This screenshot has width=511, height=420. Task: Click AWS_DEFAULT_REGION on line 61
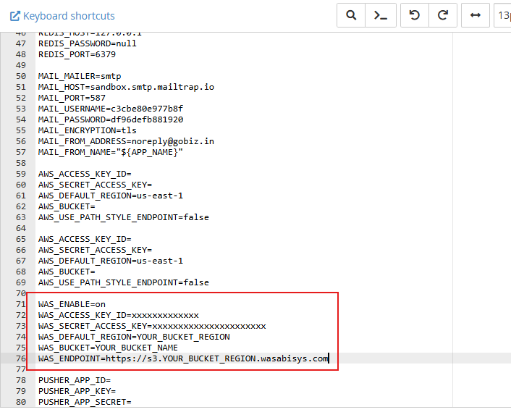click(111, 196)
